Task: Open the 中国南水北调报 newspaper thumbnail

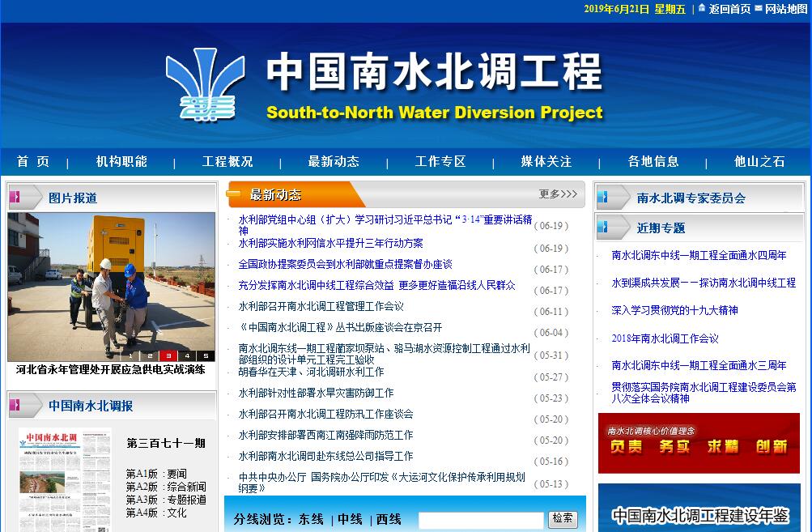Action: [65, 479]
